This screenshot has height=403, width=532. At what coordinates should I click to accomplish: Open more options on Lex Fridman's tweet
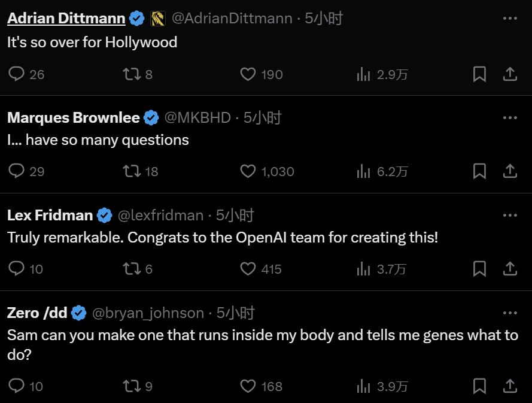tap(510, 215)
